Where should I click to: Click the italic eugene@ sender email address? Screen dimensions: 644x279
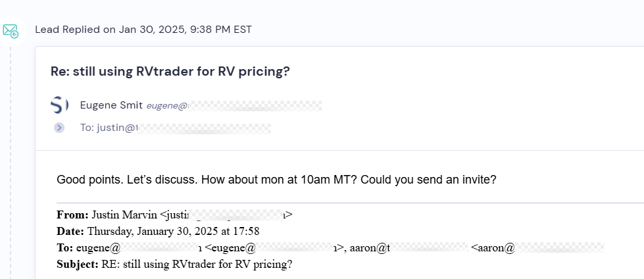pos(234,105)
